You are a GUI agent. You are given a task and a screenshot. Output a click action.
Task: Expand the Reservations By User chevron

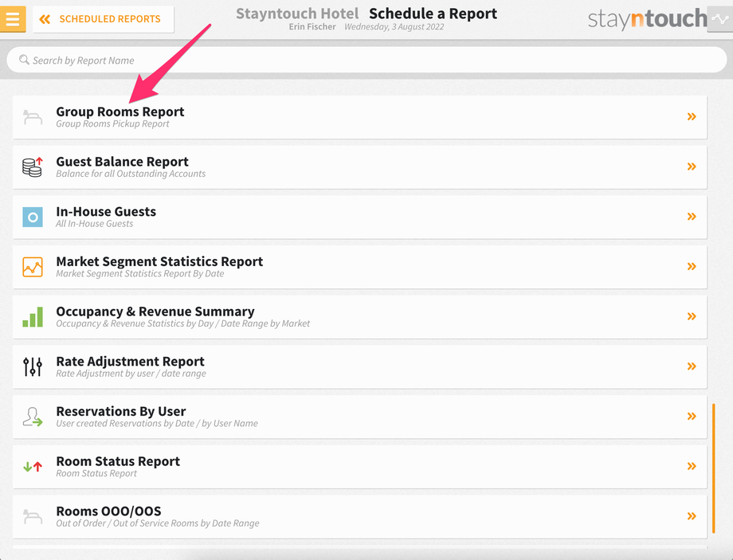click(x=692, y=416)
